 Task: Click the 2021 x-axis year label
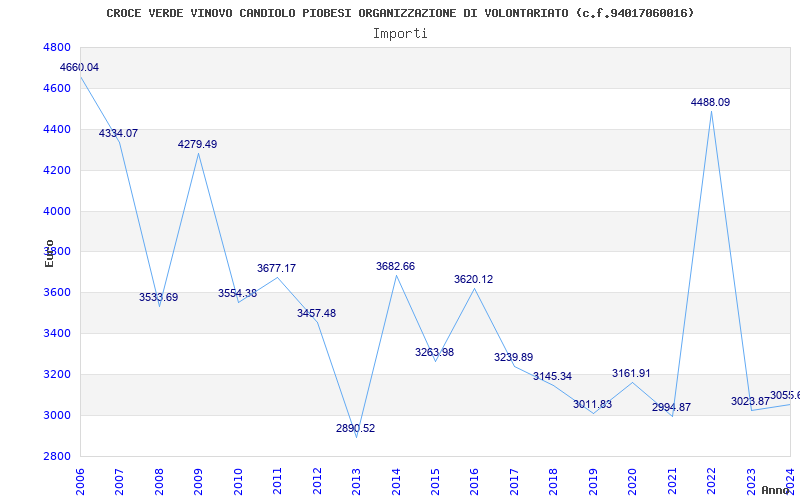pos(672,481)
